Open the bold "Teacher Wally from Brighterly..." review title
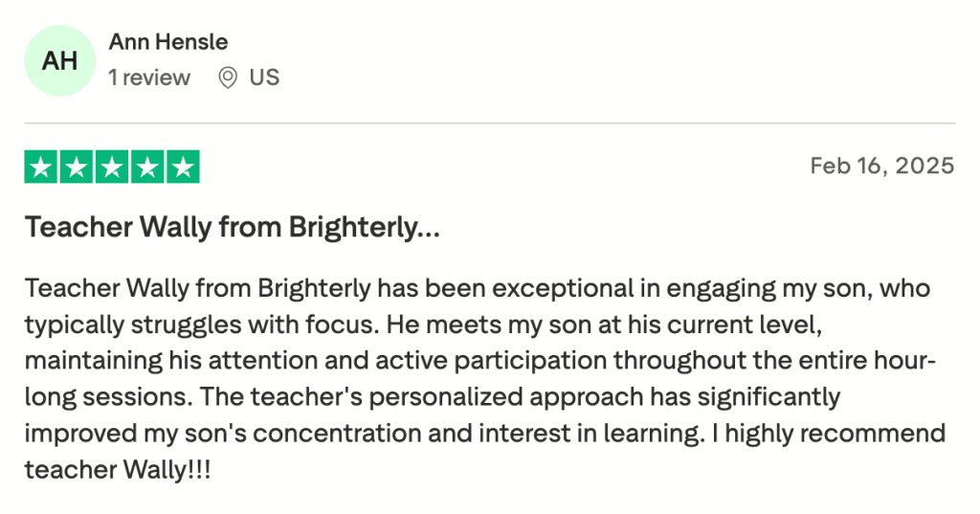The height and width of the screenshot is (514, 980). click(233, 228)
